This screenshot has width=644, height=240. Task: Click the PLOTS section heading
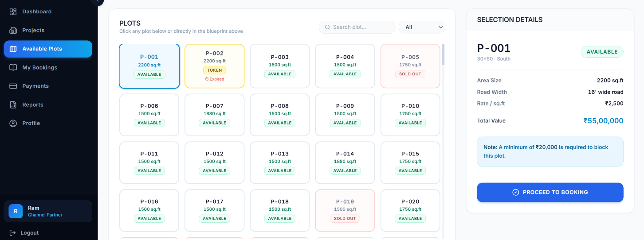(130, 23)
